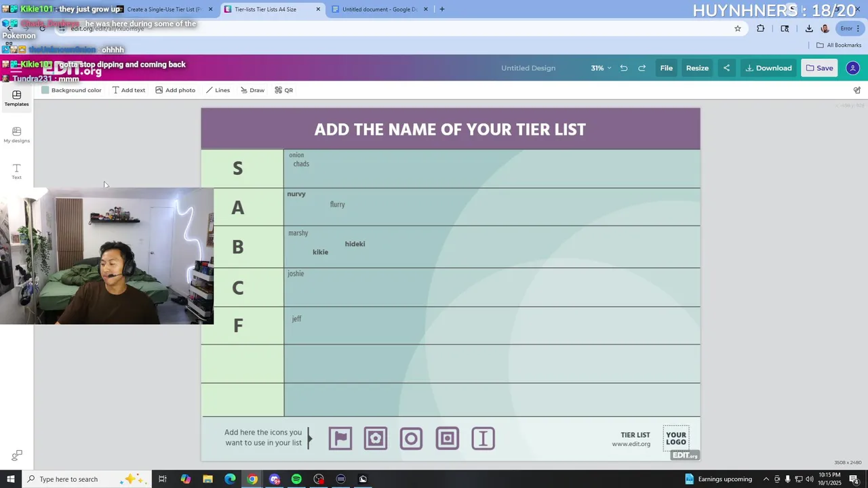This screenshot has height=488, width=868.
Task: Select the Text tool in the sidebar
Action: coord(16,171)
